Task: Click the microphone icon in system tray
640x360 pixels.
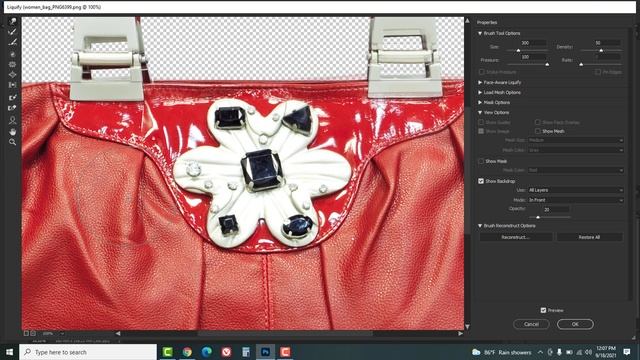Action: point(559,352)
